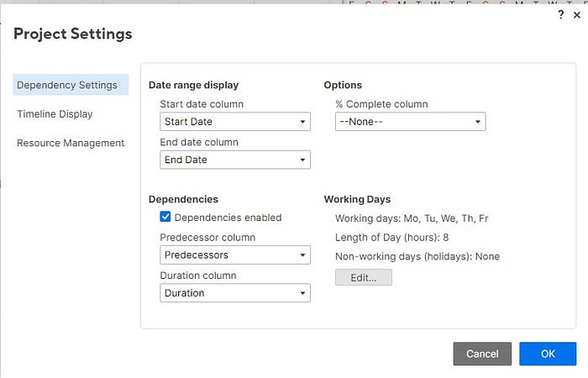Open the % Complete column dropdown
Viewport: 588px width, 378px height.
pyautogui.click(x=409, y=122)
